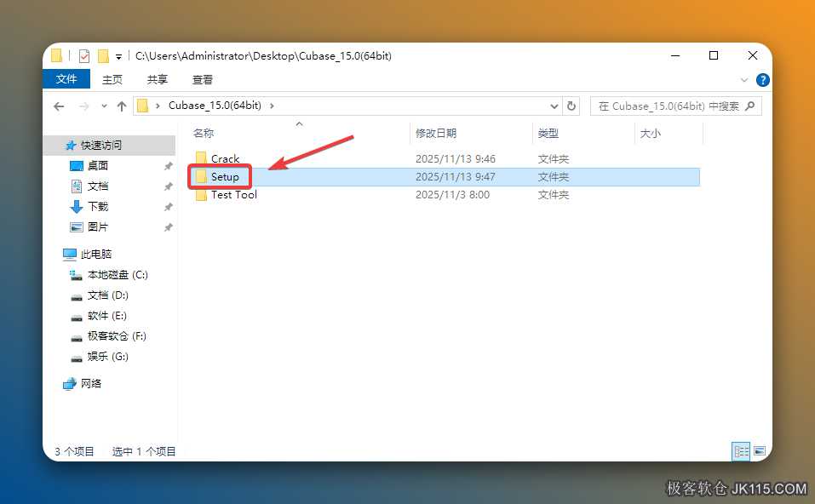This screenshot has height=504, width=815.
Task: Click the New Folder icon in quick access toolbar
Action: [103, 55]
